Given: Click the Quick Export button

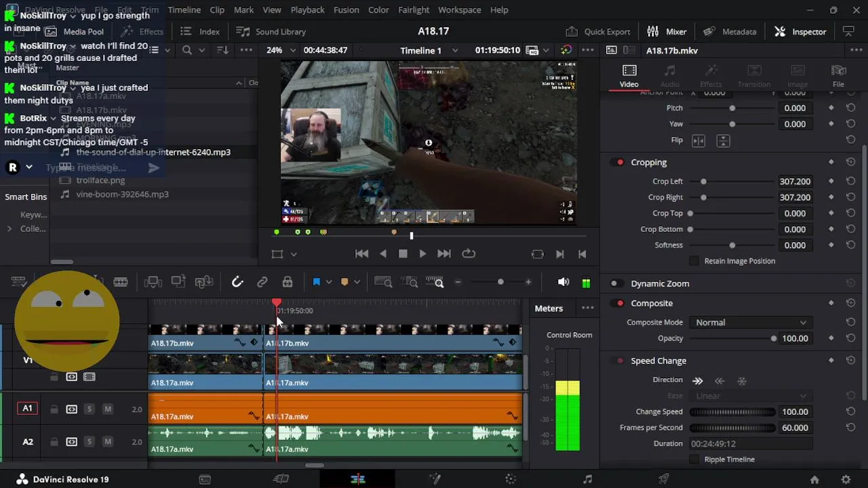Looking at the screenshot, I should [x=597, y=31].
